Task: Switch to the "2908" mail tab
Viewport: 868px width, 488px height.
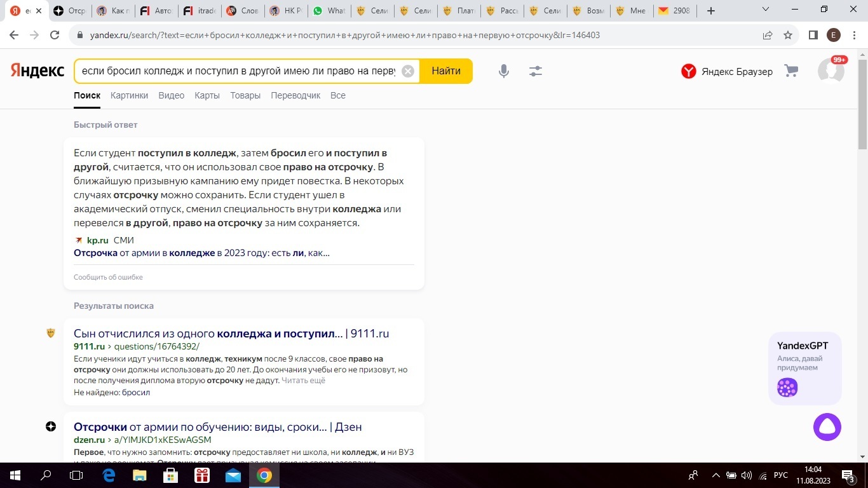Action: pos(674,11)
